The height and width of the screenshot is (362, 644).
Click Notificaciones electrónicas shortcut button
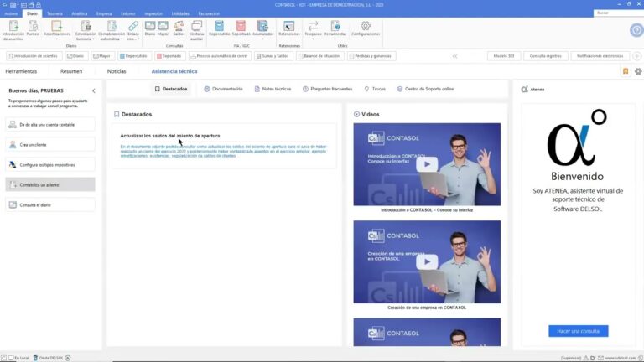click(x=600, y=56)
